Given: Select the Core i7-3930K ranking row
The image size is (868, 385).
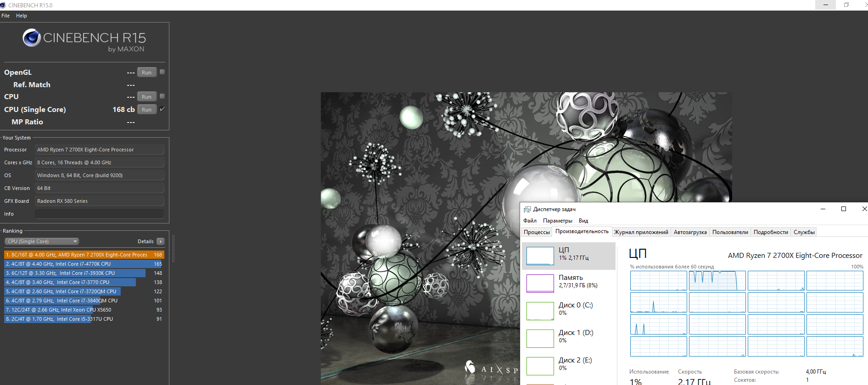Looking at the screenshot, I should tap(84, 273).
